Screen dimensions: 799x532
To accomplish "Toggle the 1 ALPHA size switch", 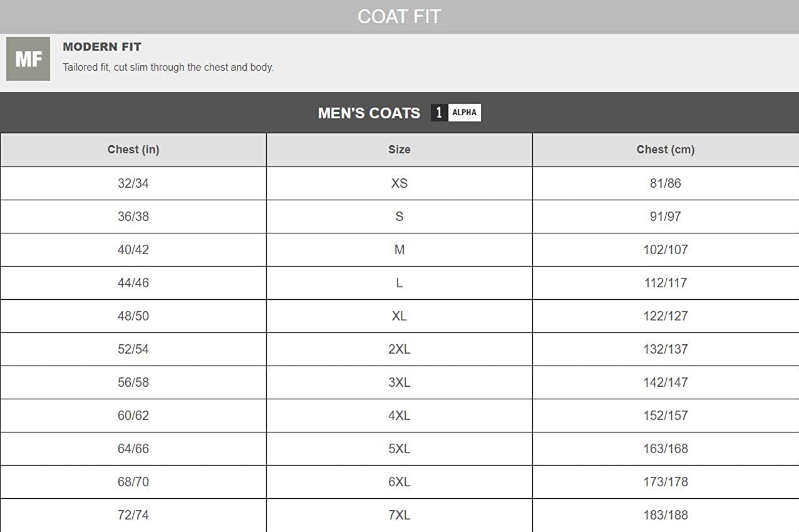I will [x=456, y=113].
